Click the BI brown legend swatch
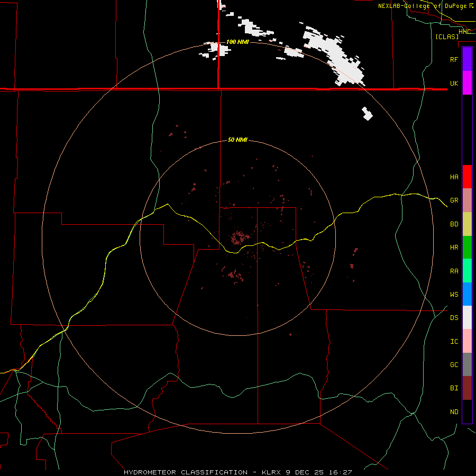 (467, 388)
